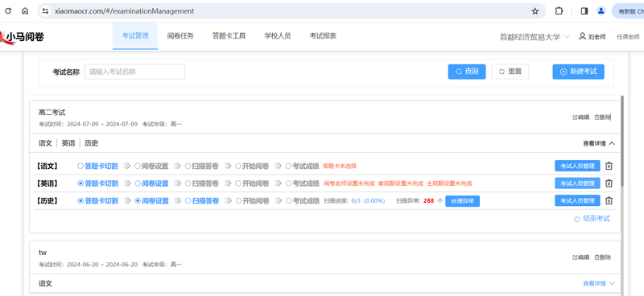Select 阅卷设置 step for 历史
The height and width of the screenshot is (296, 644).
point(151,201)
